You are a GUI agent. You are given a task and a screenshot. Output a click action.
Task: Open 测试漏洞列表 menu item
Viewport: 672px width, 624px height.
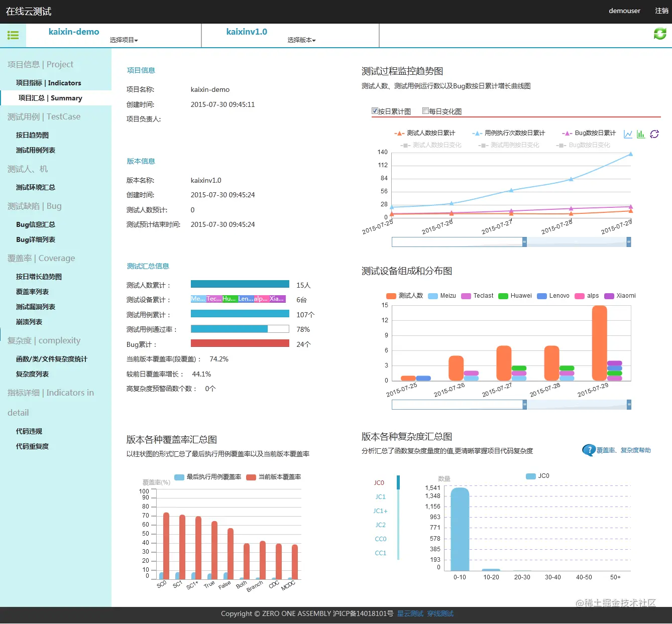(36, 307)
